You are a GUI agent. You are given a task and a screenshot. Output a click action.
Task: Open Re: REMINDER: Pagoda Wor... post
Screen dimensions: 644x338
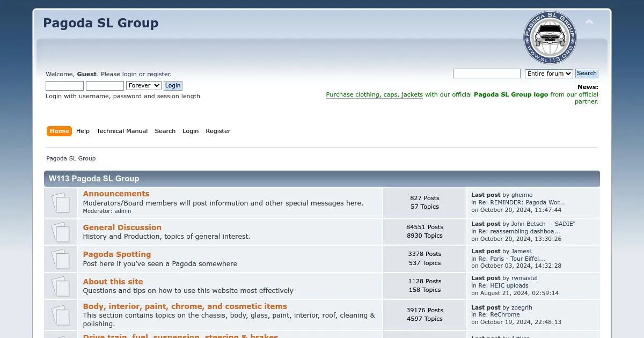[522, 203]
